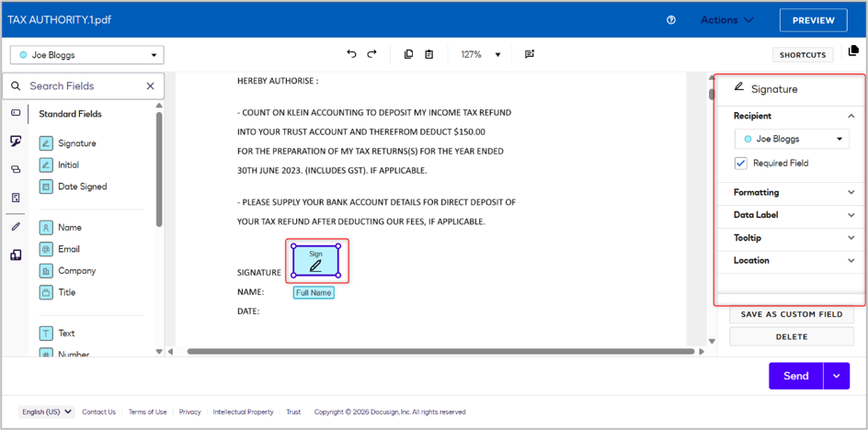
Task: Select the calculator-style sidebar icon
Action: 16,198
